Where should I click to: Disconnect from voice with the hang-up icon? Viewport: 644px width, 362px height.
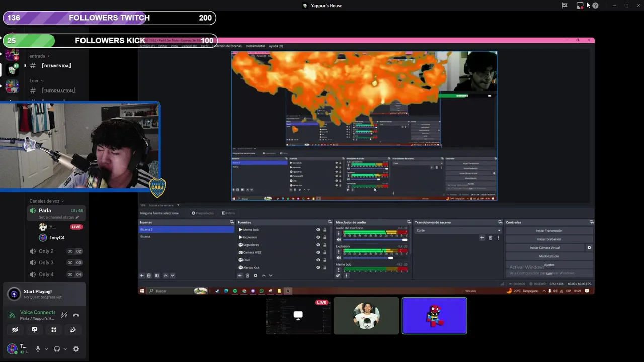(x=76, y=315)
